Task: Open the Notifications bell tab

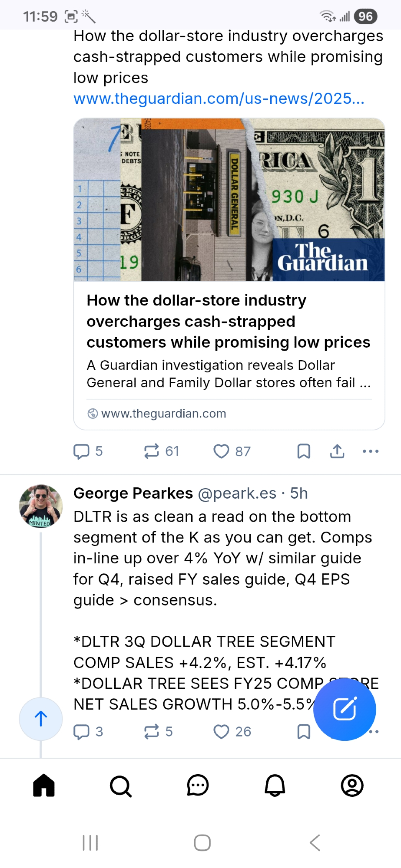Action: (275, 786)
